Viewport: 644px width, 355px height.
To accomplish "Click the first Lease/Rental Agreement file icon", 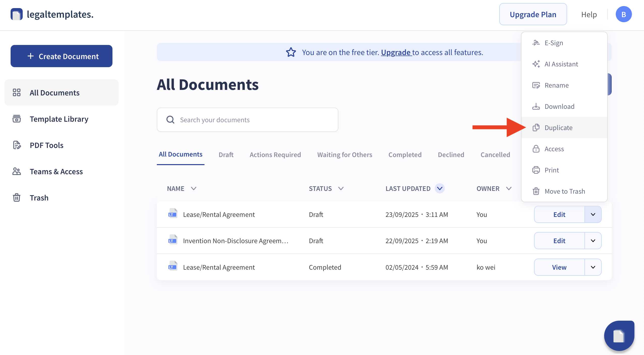I will click(173, 214).
